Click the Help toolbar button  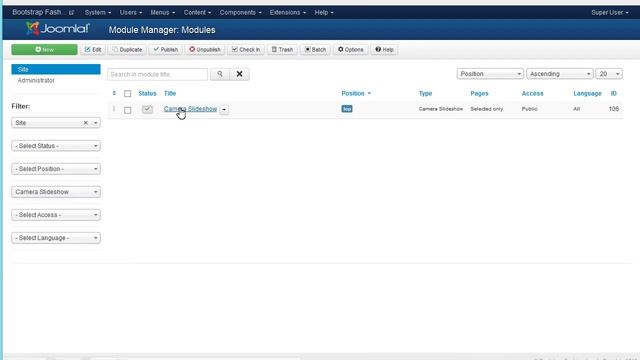384,49
